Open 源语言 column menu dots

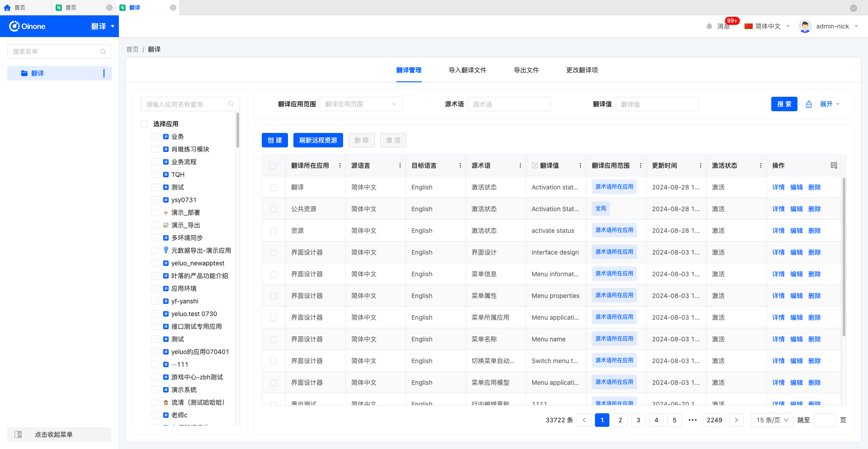[400, 165]
